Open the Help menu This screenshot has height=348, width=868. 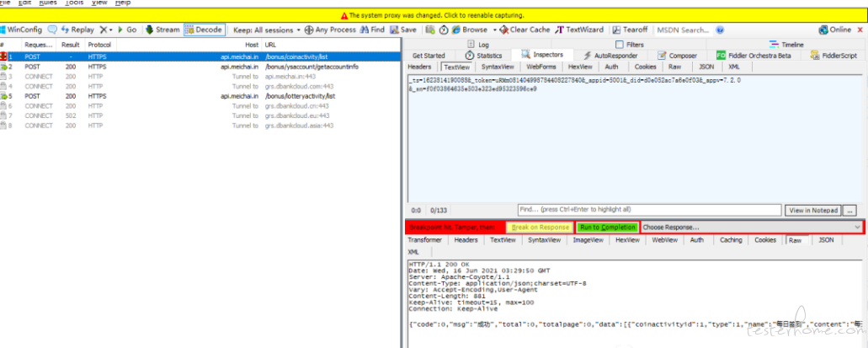(123, 3)
